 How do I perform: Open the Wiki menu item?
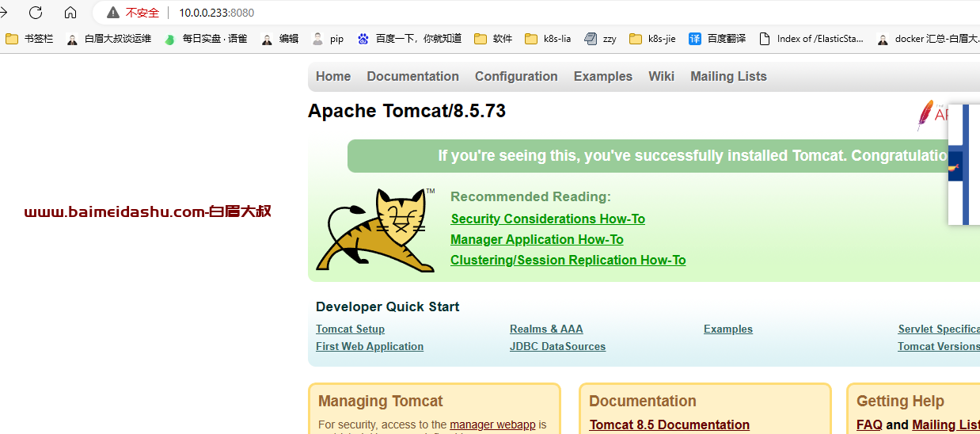[x=661, y=76]
